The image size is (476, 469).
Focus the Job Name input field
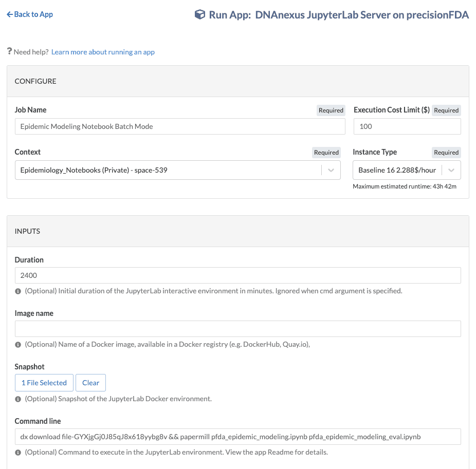(180, 126)
